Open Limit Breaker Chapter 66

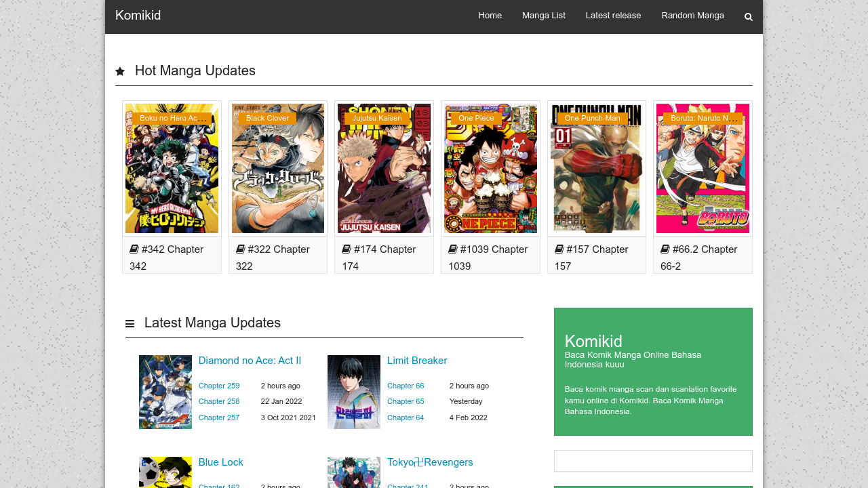point(406,386)
